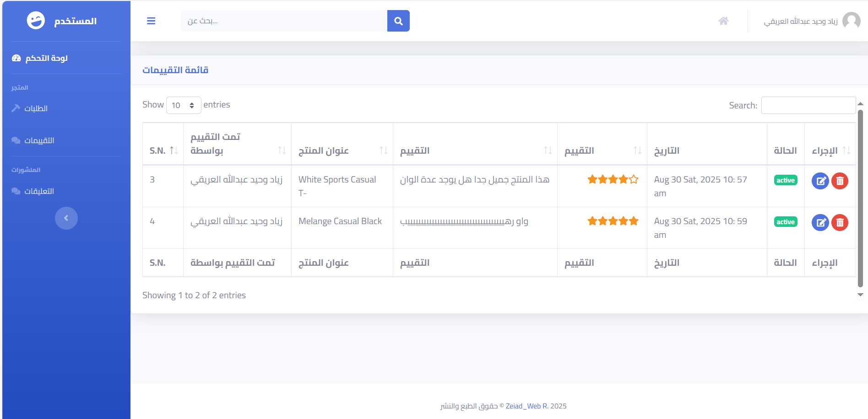Viewport: 868px width, 419px height.
Task: Edit the Melange Casual Black review
Action: pyautogui.click(x=820, y=223)
